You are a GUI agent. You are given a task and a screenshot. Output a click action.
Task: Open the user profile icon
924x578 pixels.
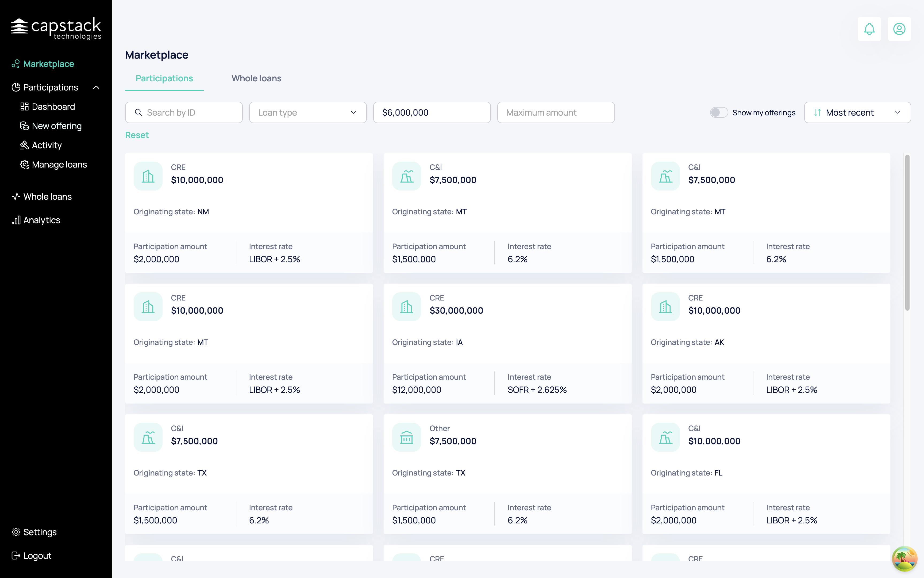pos(899,29)
